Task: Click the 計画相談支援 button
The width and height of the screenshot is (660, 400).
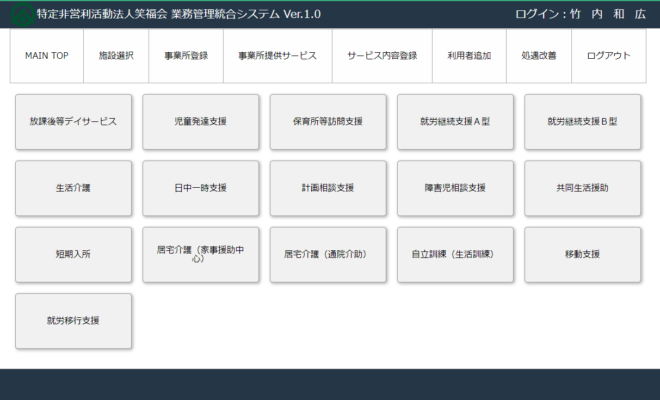Action: pyautogui.click(x=328, y=188)
